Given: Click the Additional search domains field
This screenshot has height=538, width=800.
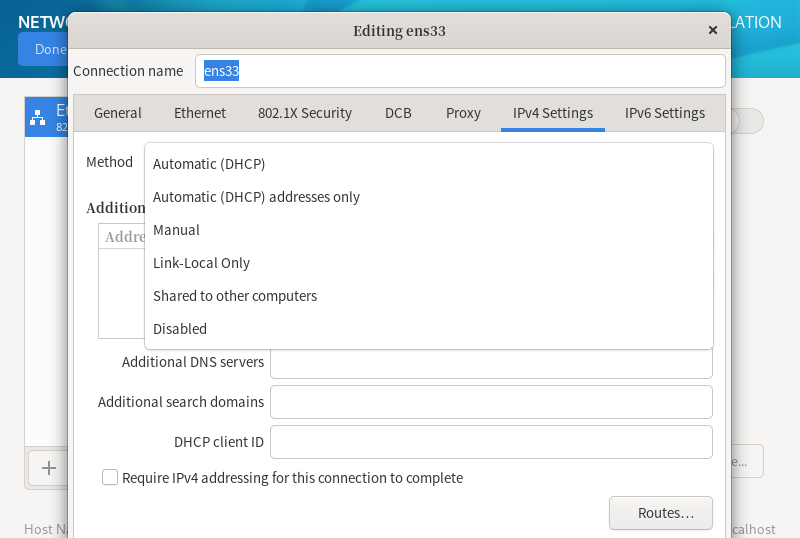Looking at the screenshot, I should pyautogui.click(x=491, y=402).
